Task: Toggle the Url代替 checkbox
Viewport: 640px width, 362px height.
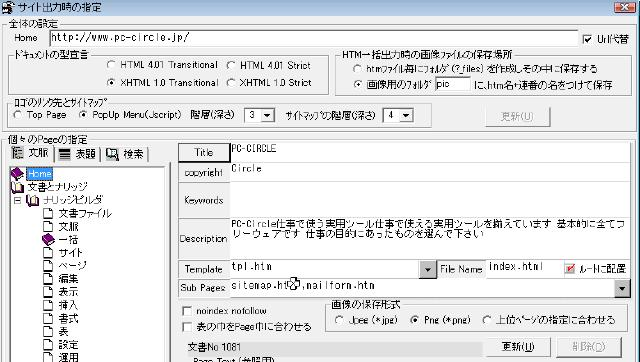Action: point(587,39)
